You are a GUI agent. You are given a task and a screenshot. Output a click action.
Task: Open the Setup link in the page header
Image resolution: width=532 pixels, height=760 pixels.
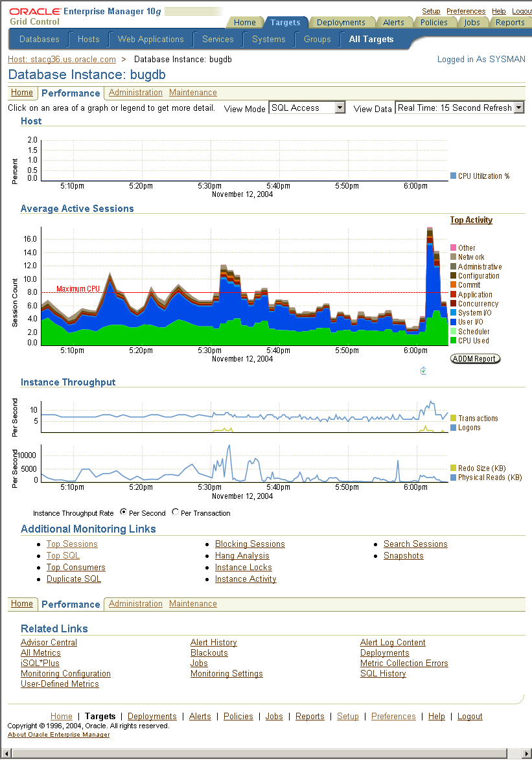[x=431, y=11]
